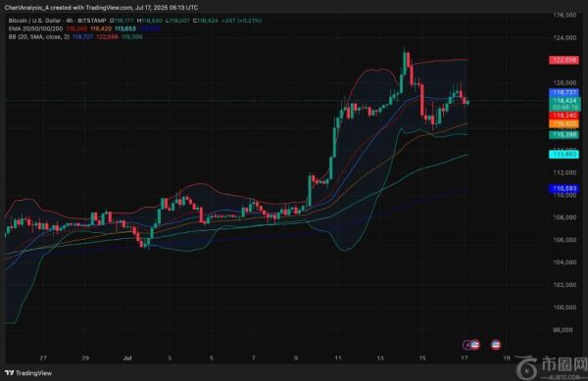
Task: Open the purple lightning event icon
Action: [466, 345]
